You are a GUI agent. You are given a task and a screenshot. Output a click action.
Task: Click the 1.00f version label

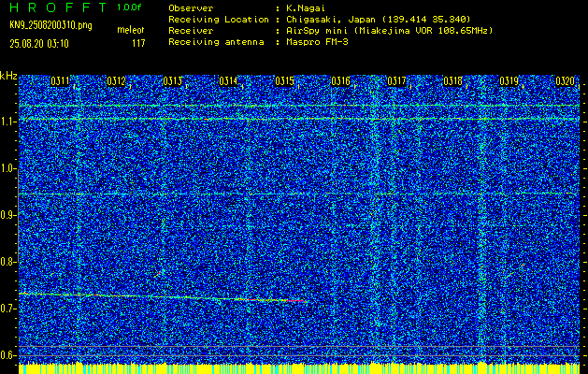[129, 7]
